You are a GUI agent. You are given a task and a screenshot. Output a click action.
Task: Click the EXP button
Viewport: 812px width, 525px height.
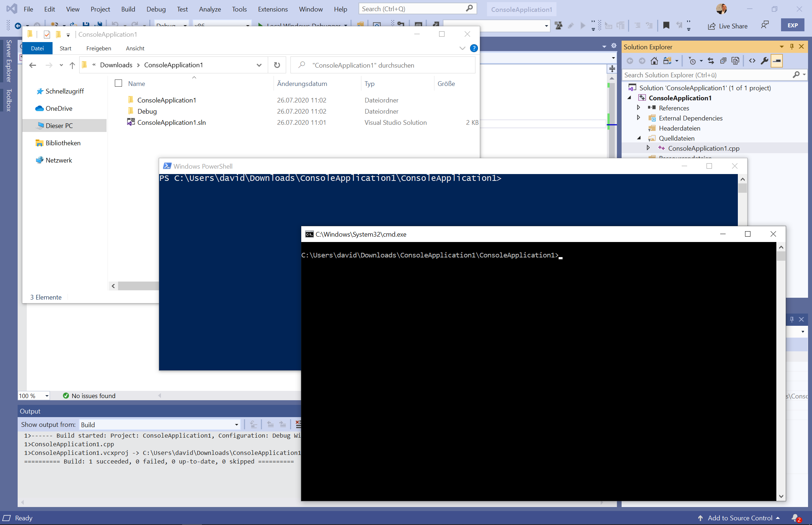(792, 25)
